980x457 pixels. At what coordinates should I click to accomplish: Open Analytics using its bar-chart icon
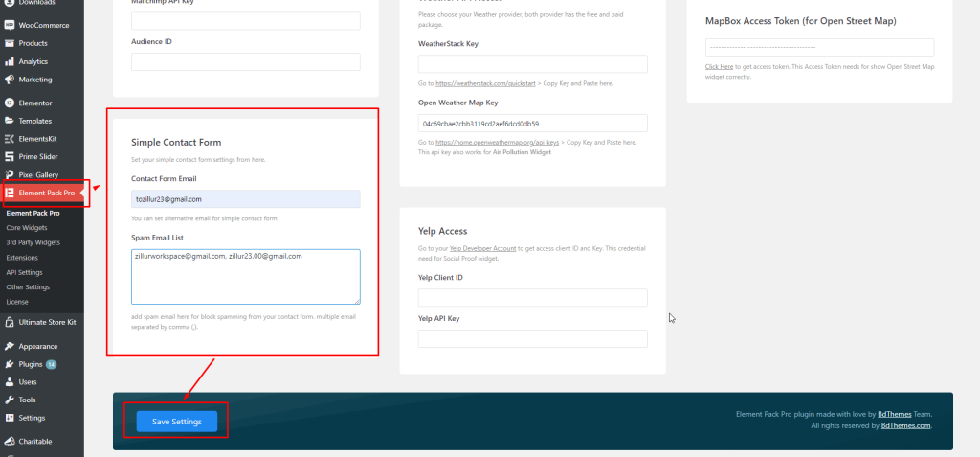(x=10, y=62)
